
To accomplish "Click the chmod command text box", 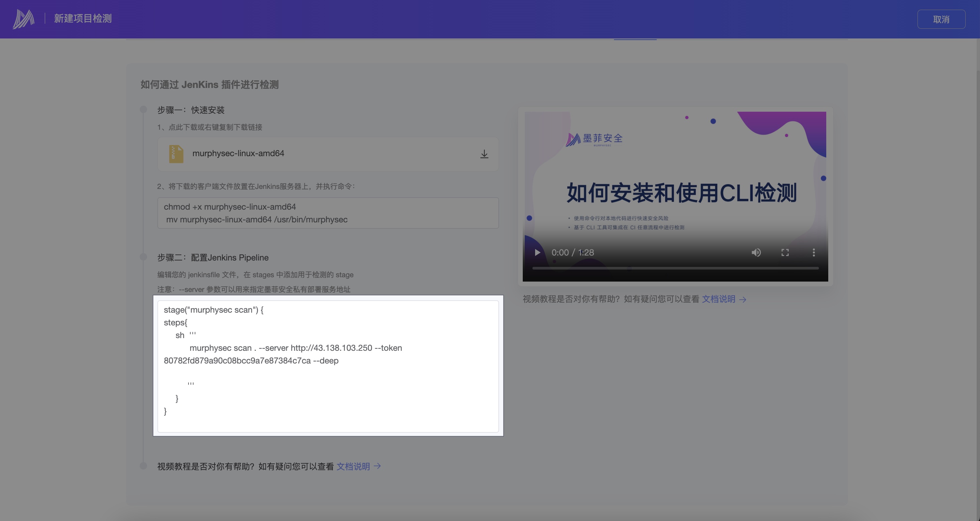I will (x=328, y=213).
